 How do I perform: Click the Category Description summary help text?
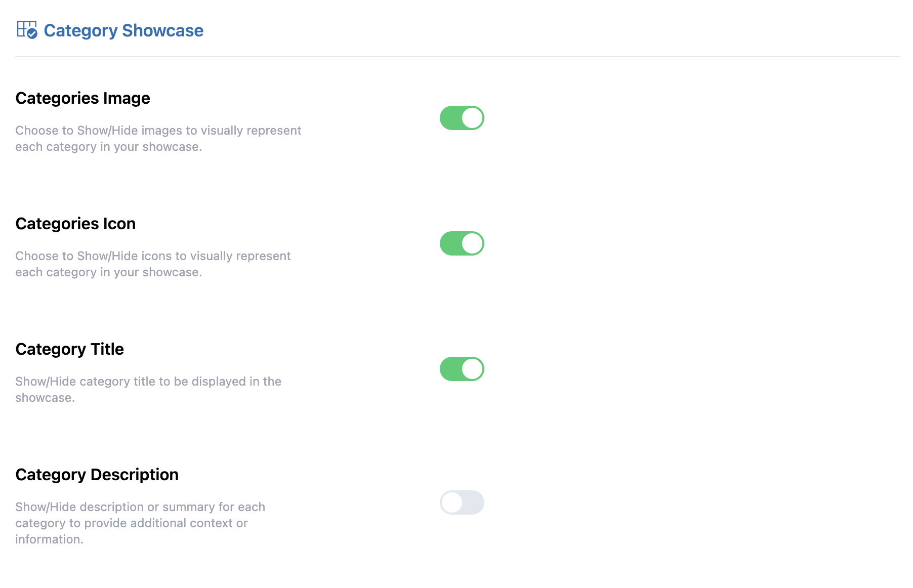pyautogui.click(x=140, y=523)
